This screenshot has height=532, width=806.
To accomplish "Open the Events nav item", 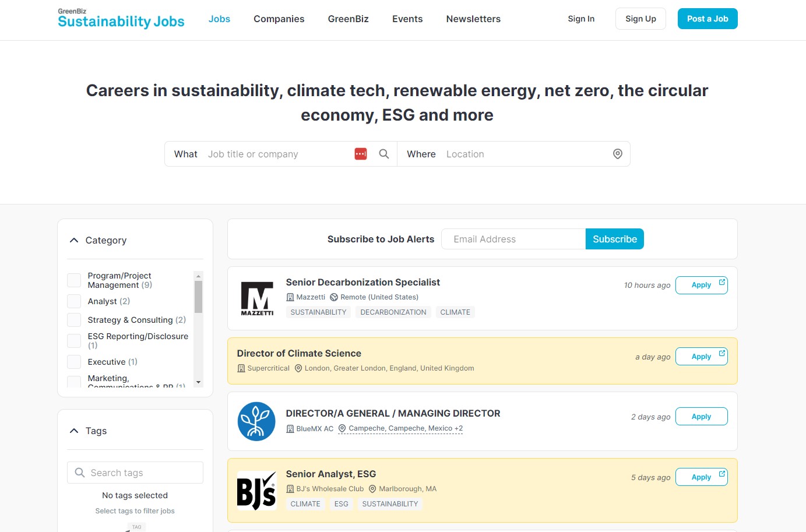I will tap(407, 19).
